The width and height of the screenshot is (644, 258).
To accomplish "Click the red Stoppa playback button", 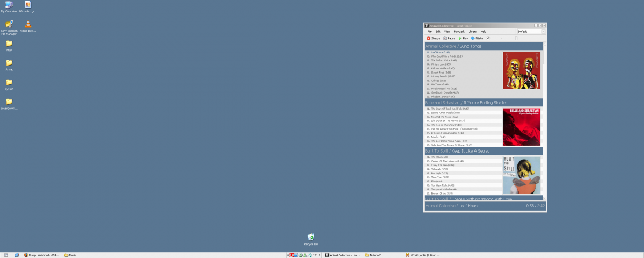I will click(x=433, y=38).
